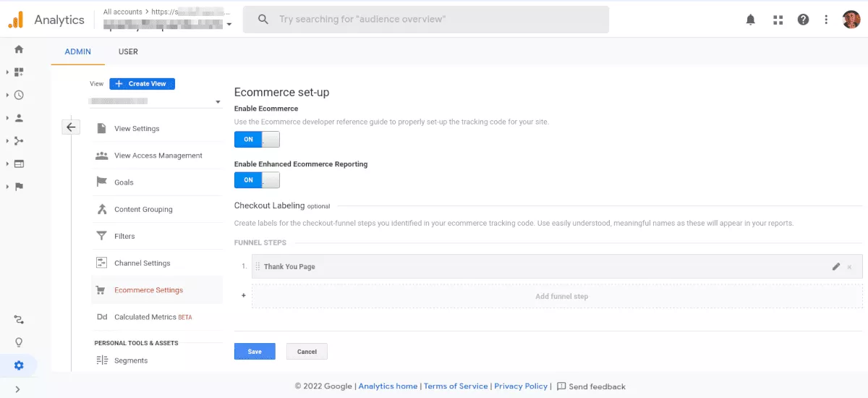Expand the Realtime section arrow
Screen dimensions: 868x398
pos(7,95)
